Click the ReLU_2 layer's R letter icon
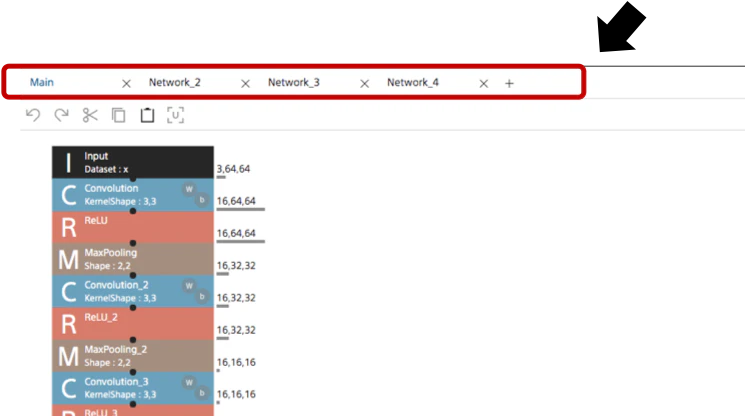The image size is (745, 416). coord(68,324)
